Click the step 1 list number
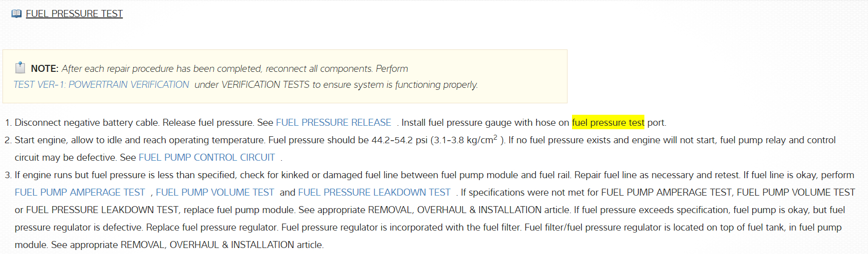868x254 pixels. click(7, 123)
